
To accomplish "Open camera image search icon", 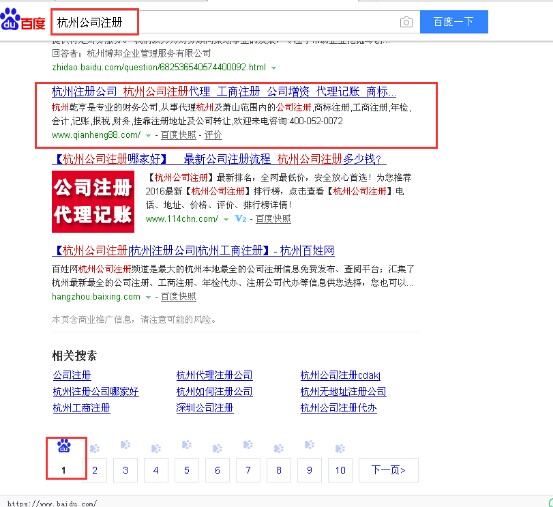I will 406,22.
